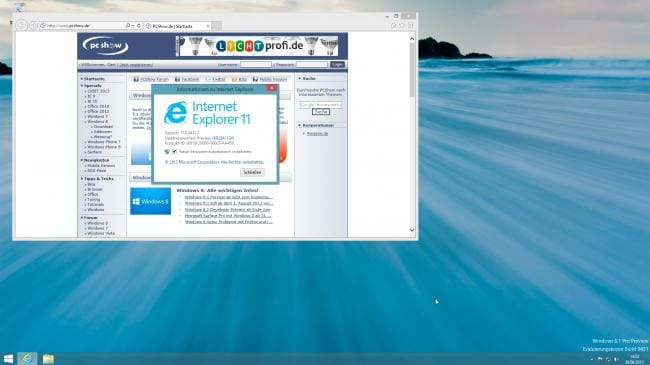Screen dimensions: 650x365
Task: Open File Explorer folder icon on taskbar
Action: (x=48, y=359)
